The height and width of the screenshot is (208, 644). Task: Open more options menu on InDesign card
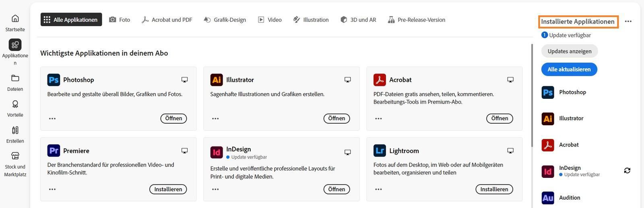(x=215, y=189)
